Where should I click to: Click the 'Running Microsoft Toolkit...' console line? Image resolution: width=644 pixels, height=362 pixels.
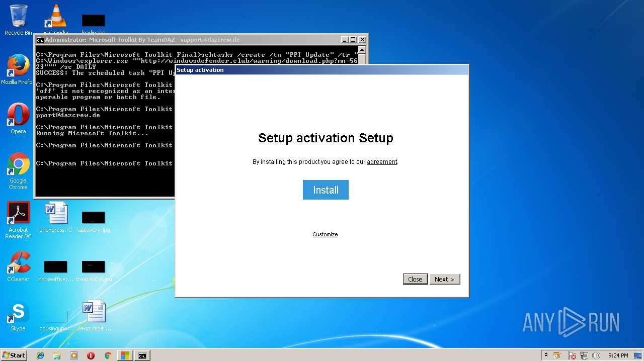92,133
